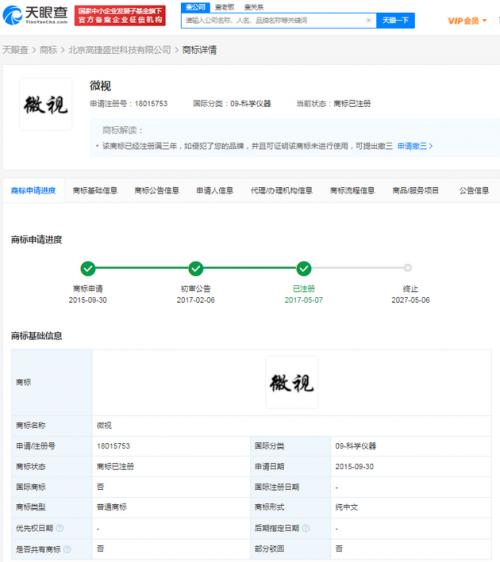This screenshot has width=500, height=562.
Task: Select the 查公司 search tab
Action: point(195,7)
